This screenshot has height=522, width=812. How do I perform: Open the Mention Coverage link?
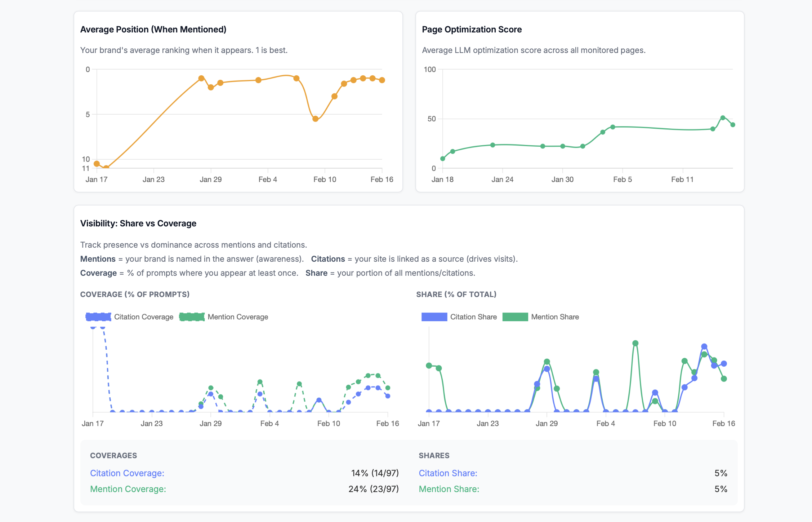click(128, 489)
